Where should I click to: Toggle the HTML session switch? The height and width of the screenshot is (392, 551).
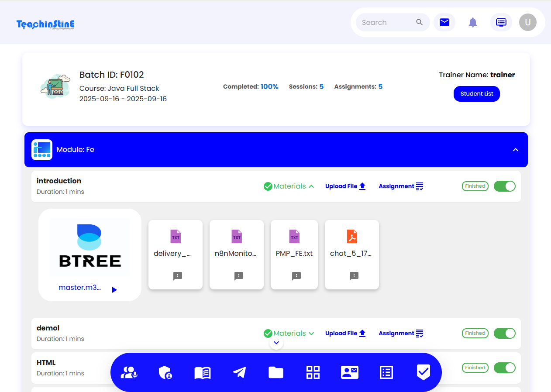tap(504, 368)
